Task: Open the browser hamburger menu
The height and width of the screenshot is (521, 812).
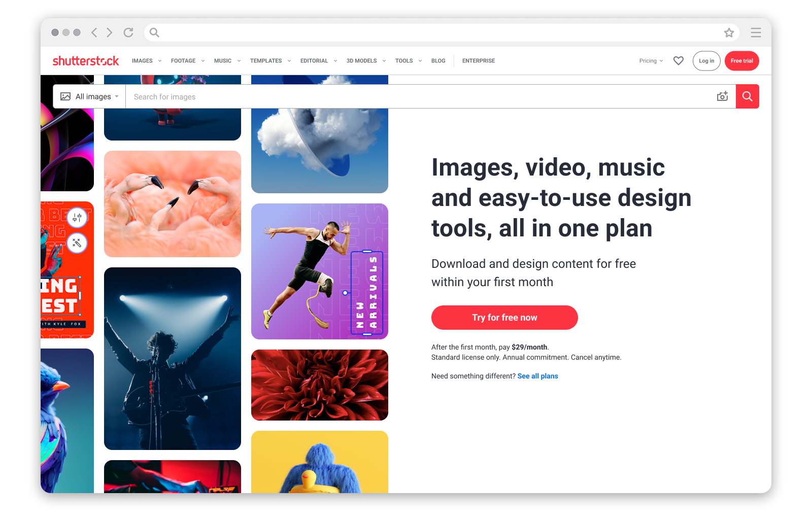Action: point(756,32)
